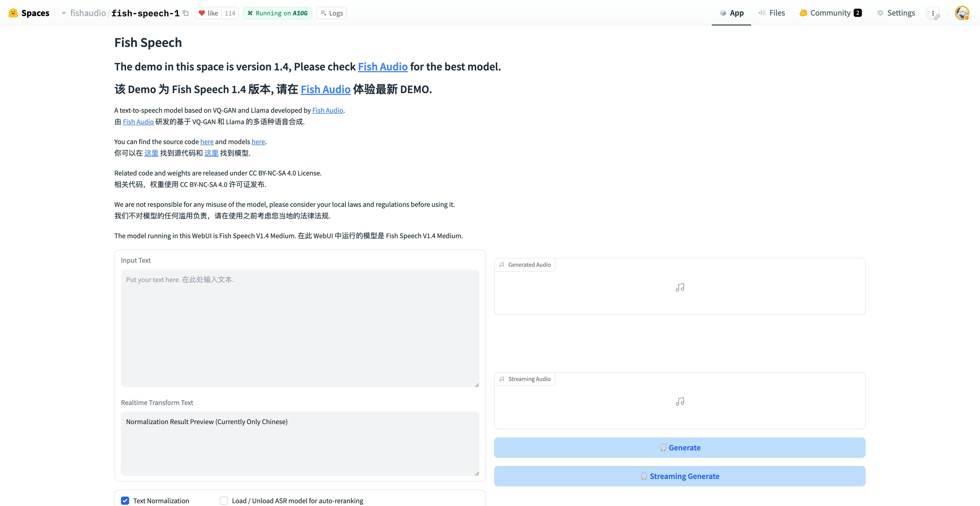
Task: Disable the Text Normalization checkbox
Action: [125, 501]
